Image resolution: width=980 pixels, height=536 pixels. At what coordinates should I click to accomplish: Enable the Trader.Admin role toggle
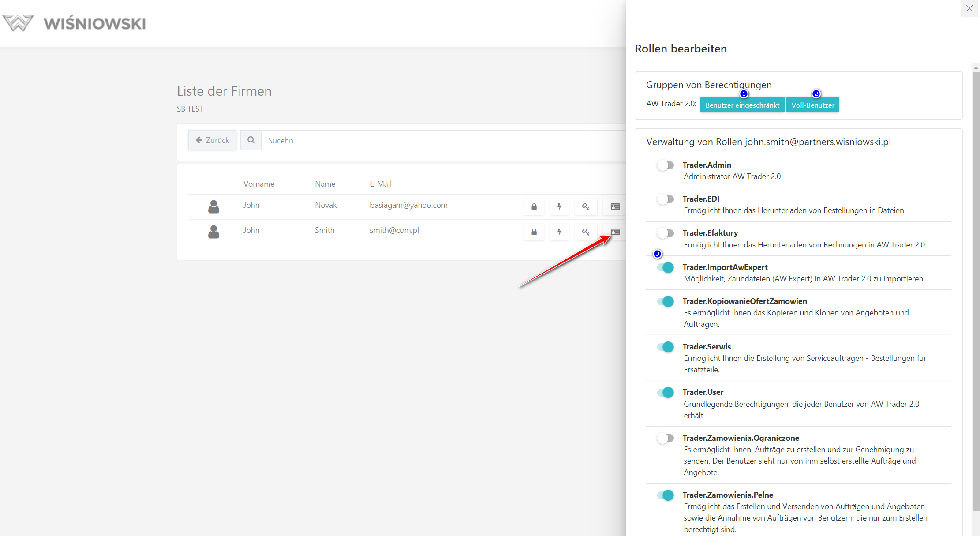tap(665, 165)
